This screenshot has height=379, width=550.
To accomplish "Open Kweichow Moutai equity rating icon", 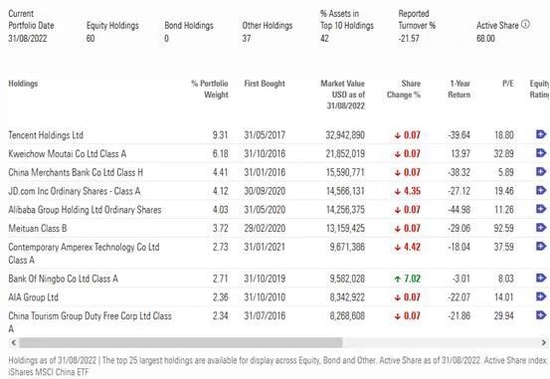I will 541,153.
